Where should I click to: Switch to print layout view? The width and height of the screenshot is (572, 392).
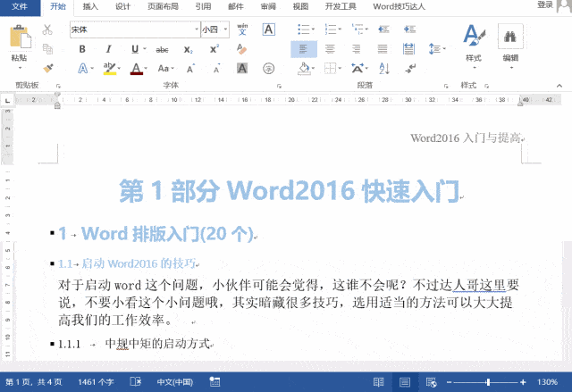[405, 382]
